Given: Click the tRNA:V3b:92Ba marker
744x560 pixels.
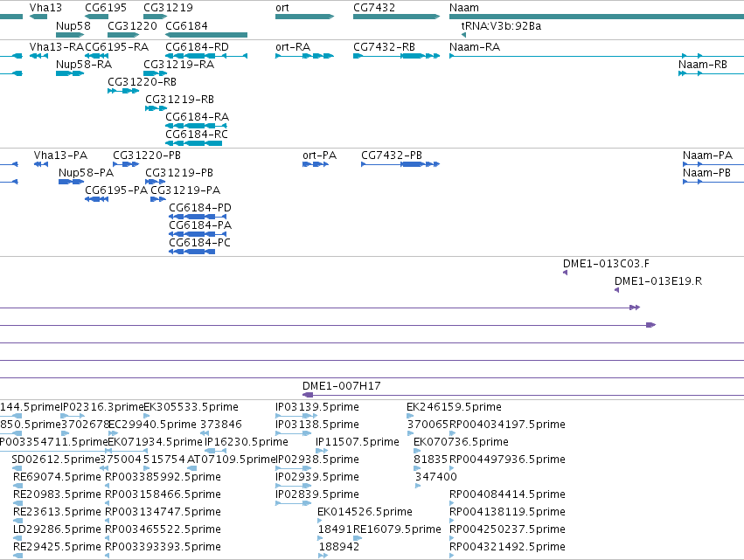Looking at the screenshot, I should [x=463, y=35].
